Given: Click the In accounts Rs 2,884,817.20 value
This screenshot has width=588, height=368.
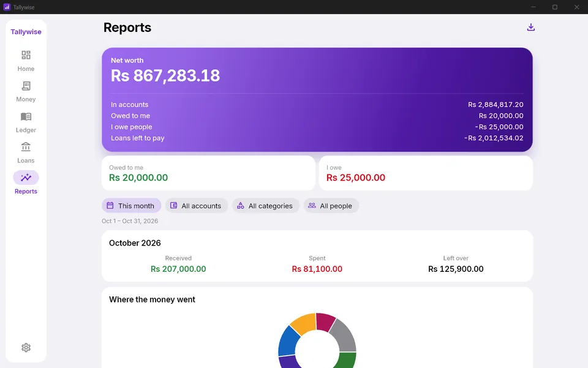Looking at the screenshot, I should [496, 105].
